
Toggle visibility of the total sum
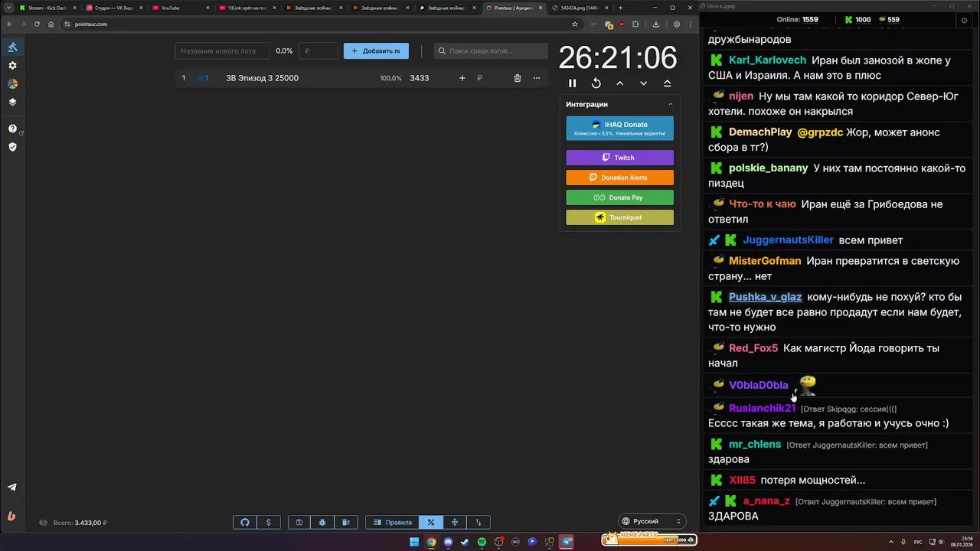(x=43, y=523)
